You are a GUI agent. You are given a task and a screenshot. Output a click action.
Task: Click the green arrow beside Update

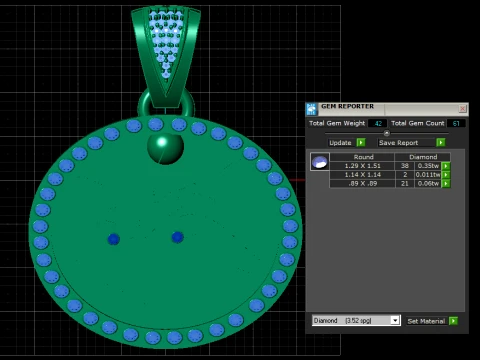point(361,143)
